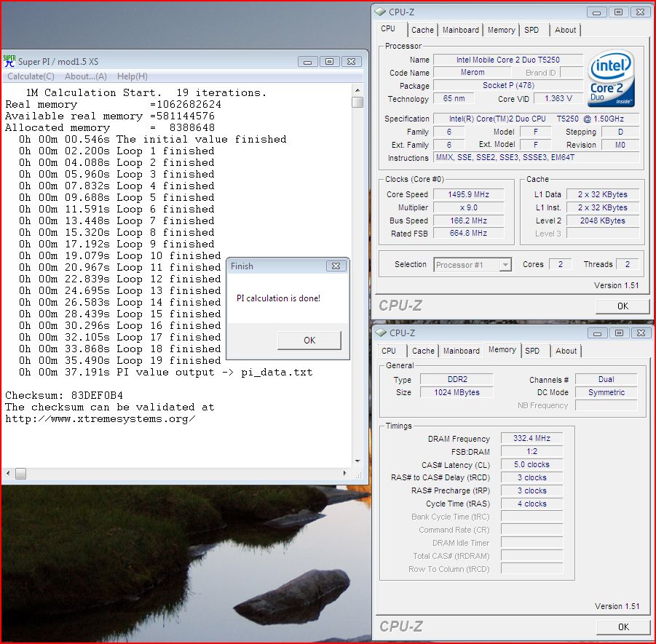The image size is (656, 644).
Task: Click the http://www.xtremesystems.org/ text in Super PI
Action: pos(100,418)
